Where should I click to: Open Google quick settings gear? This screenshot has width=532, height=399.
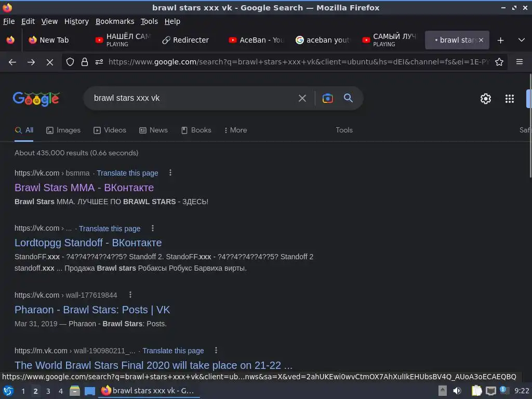click(486, 99)
